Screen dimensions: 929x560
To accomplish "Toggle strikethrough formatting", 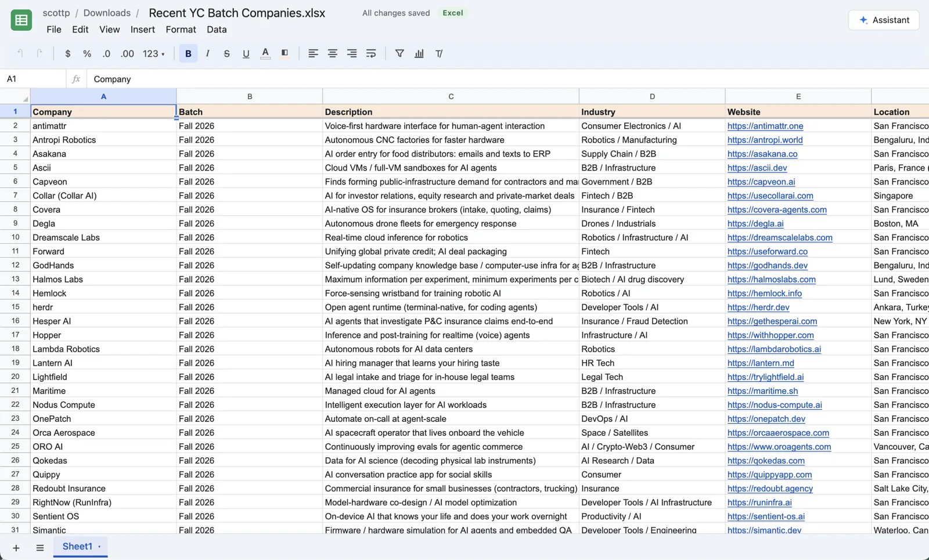I will tap(226, 53).
